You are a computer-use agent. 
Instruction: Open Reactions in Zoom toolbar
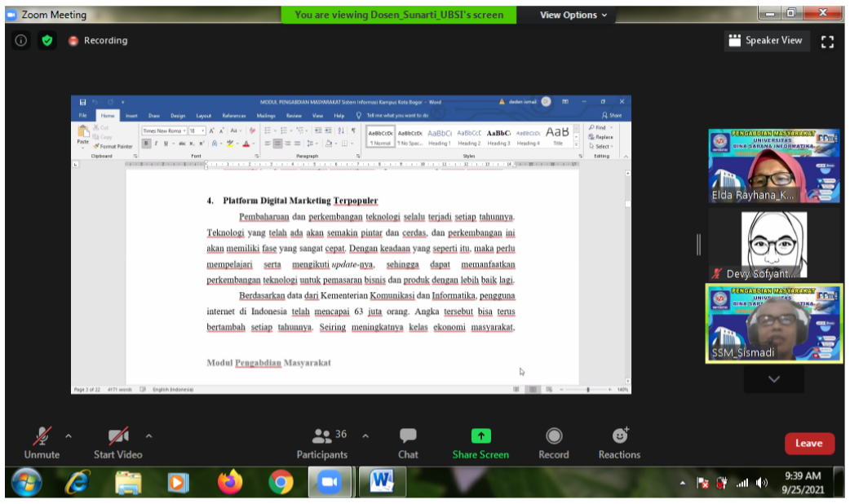click(620, 444)
